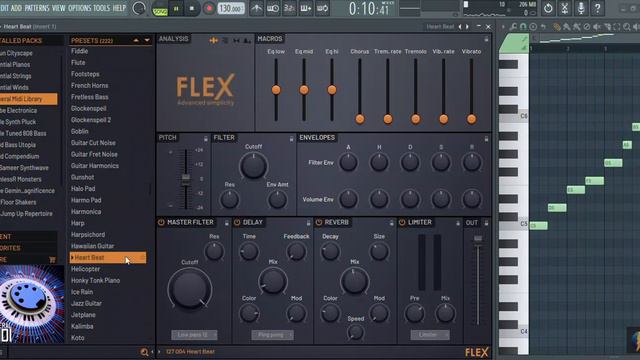Open the VIEW menu
Screen dimensions: 640x360
pyautogui.click(x=58, y=8)
